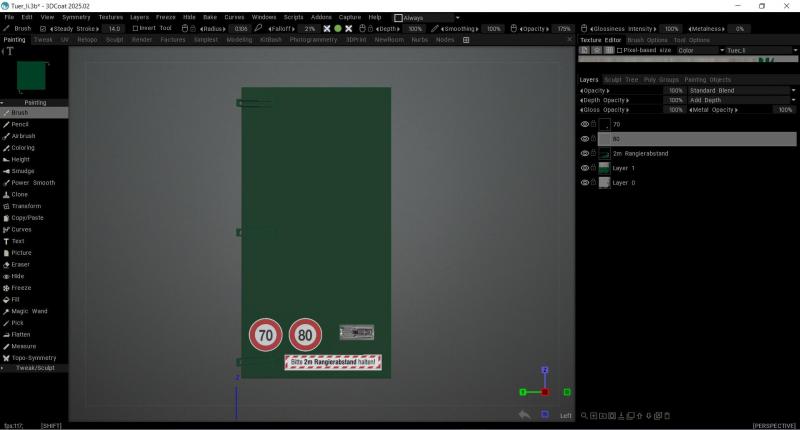The height and width of the screenshot is (430, 800).
Task: Expand the Always dropdown in menu bar
Action: point(427,17)
